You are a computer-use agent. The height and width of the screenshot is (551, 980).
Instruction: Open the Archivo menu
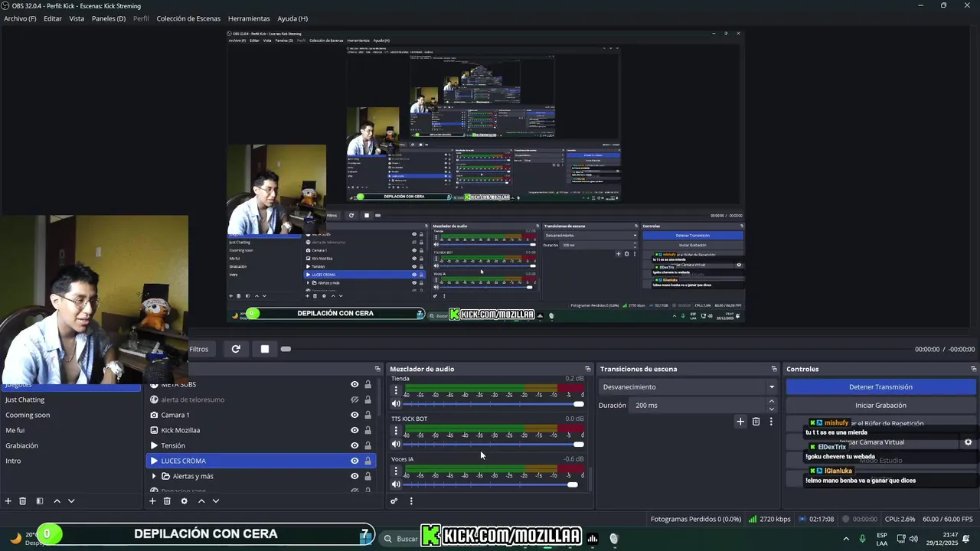(20, 18)
